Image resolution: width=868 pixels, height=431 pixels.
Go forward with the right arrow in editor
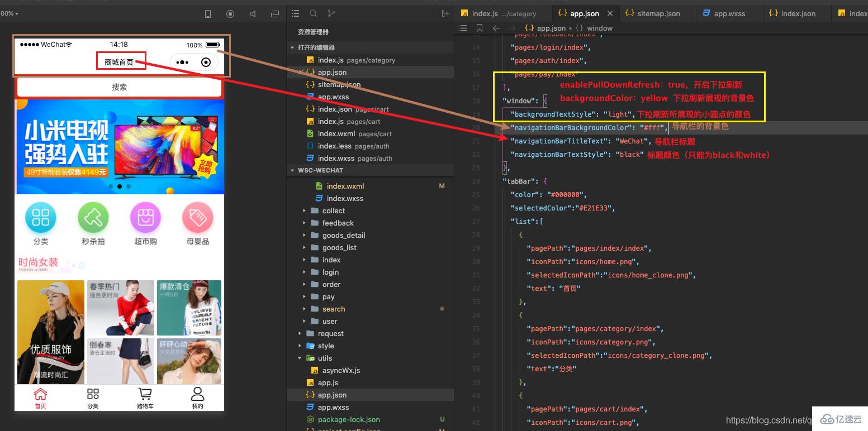[513, 28]
